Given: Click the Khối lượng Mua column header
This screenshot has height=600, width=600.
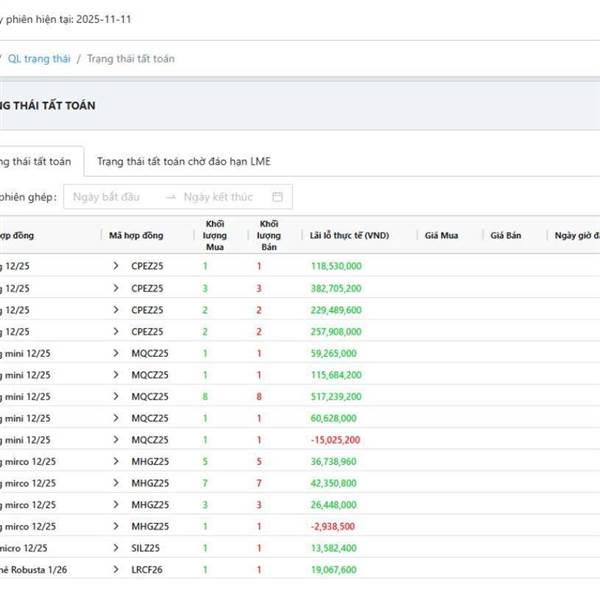Looking at the screenshot, I should tap(215, 235).
